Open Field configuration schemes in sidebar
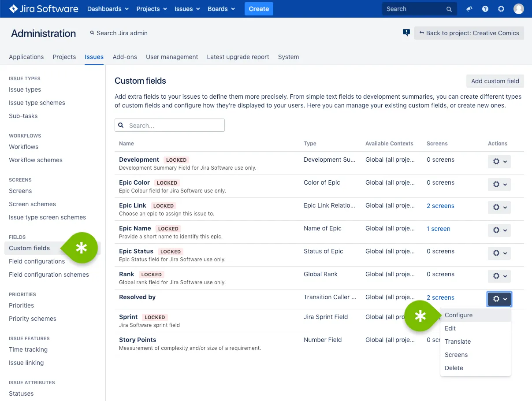Viewport: 532px width, 401px height. pyautogui.click(x=49, y=275)
